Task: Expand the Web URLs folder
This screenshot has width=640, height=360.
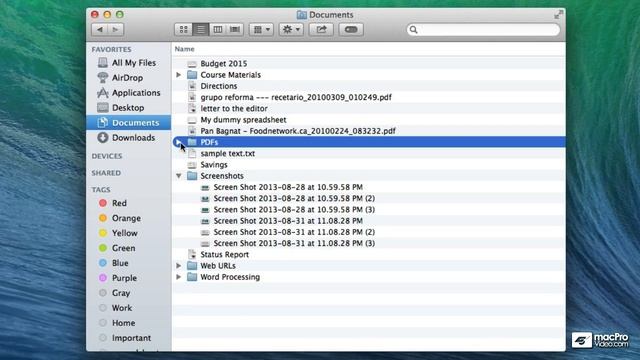Action: tap(178, 266)
